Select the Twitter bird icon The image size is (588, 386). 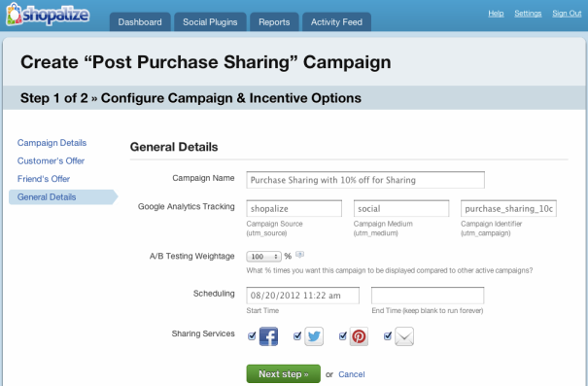coord(314,336)
